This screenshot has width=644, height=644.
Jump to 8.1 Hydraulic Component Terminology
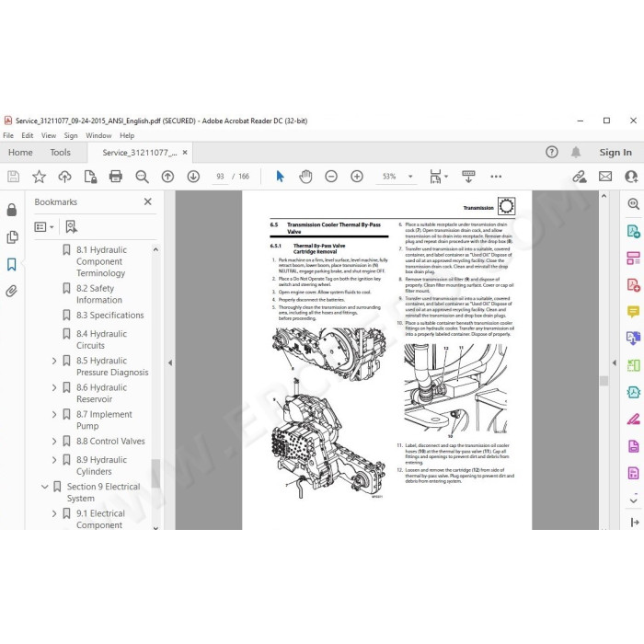(x=101, y=261)
